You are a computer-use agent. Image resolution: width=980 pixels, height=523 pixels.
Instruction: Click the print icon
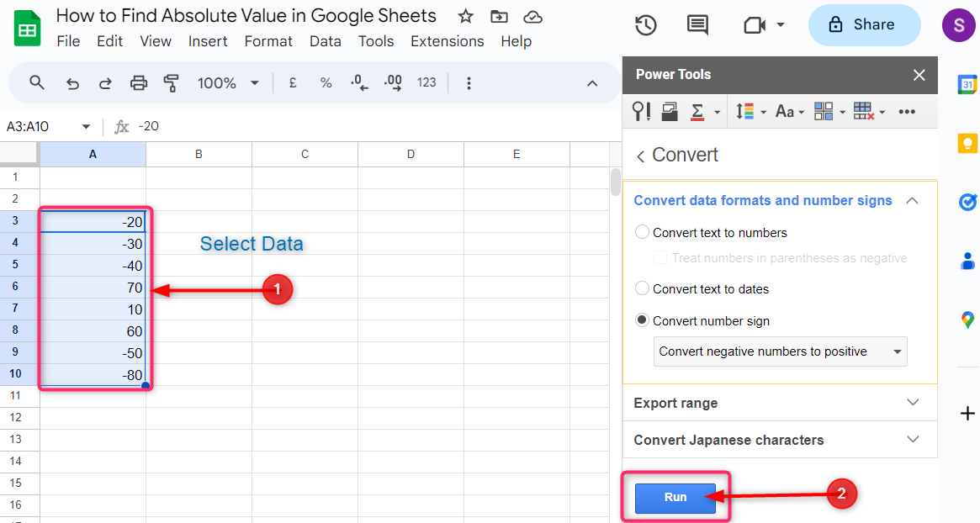coord(139,82)
